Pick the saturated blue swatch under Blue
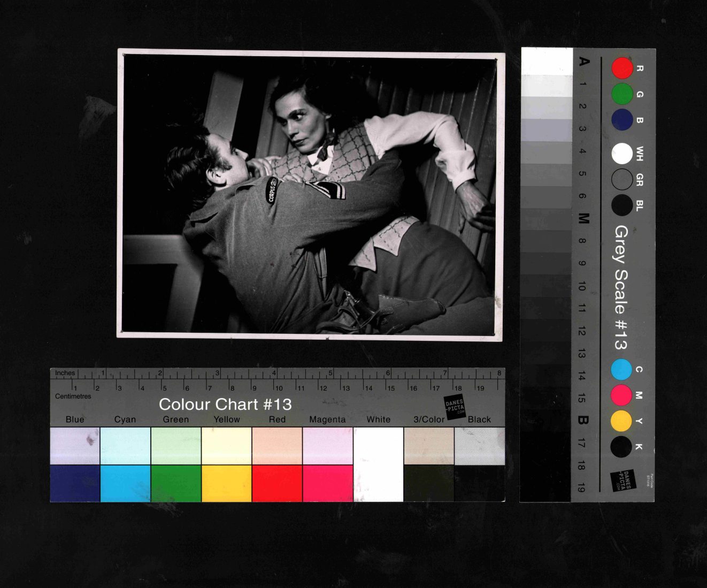The height and width of the screenshot is (588, 707). pos(75,484)
